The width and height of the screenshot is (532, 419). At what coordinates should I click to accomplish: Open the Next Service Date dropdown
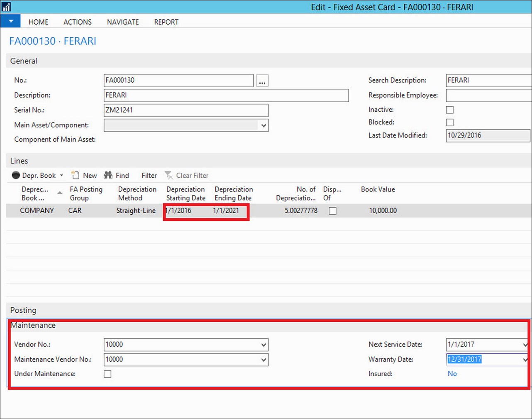[525, 345]
